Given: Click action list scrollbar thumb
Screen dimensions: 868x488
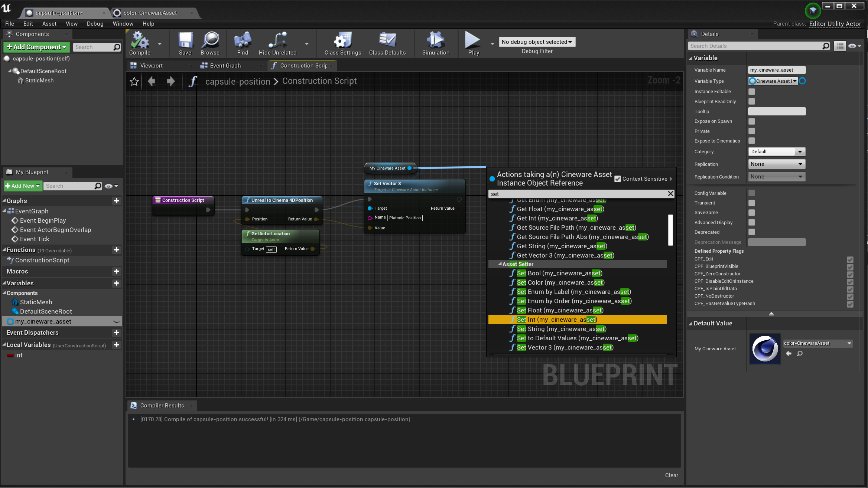Looking at the screenshot, I should pyautogui.click(x=670, y=230).
